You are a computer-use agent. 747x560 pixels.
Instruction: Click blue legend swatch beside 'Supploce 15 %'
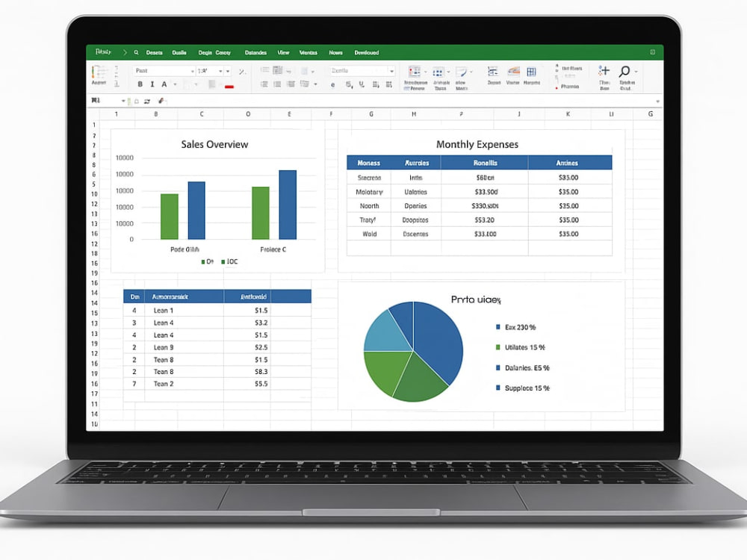pos(498,388)
